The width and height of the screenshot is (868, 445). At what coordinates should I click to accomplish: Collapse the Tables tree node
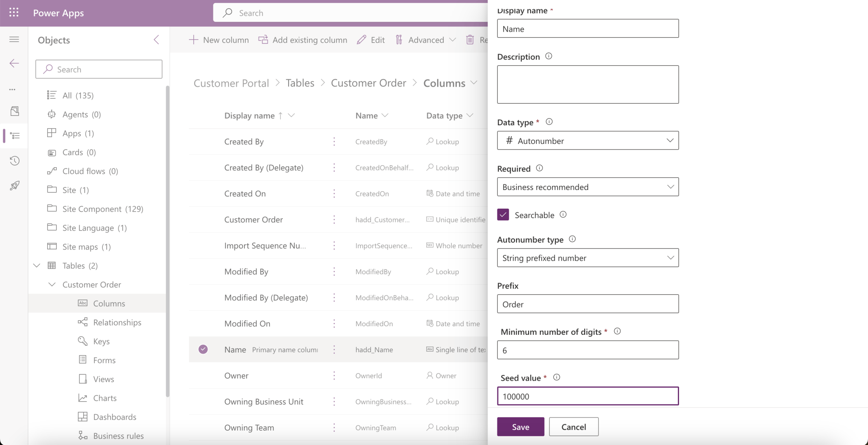tap(37, 266)
